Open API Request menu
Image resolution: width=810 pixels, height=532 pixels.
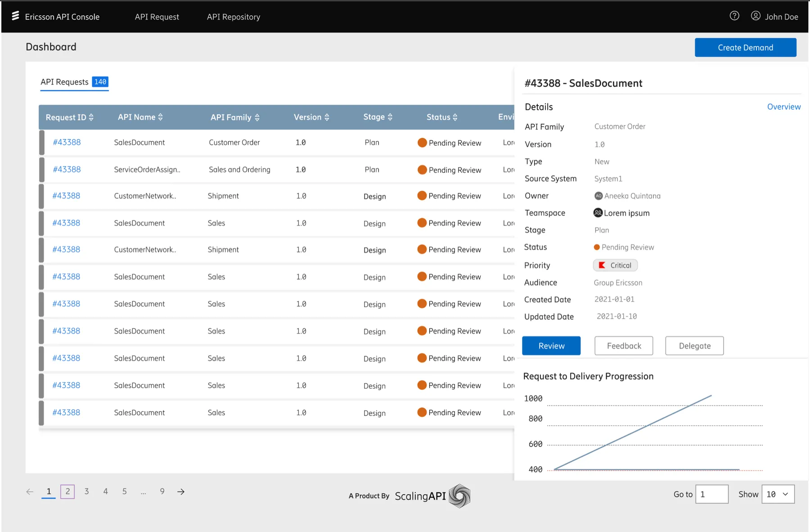click(x=157, y=17)
